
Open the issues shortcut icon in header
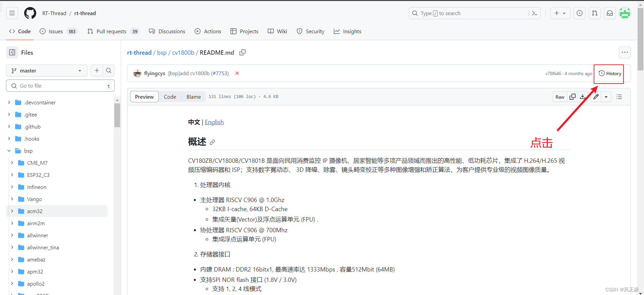pos(580,13)
